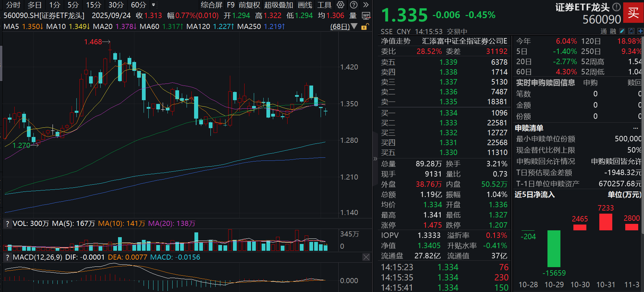This screenshot has width=644, height=292.
Task: Click the bell alert icon
Action: pyautogui.click(x=631, y=31)
